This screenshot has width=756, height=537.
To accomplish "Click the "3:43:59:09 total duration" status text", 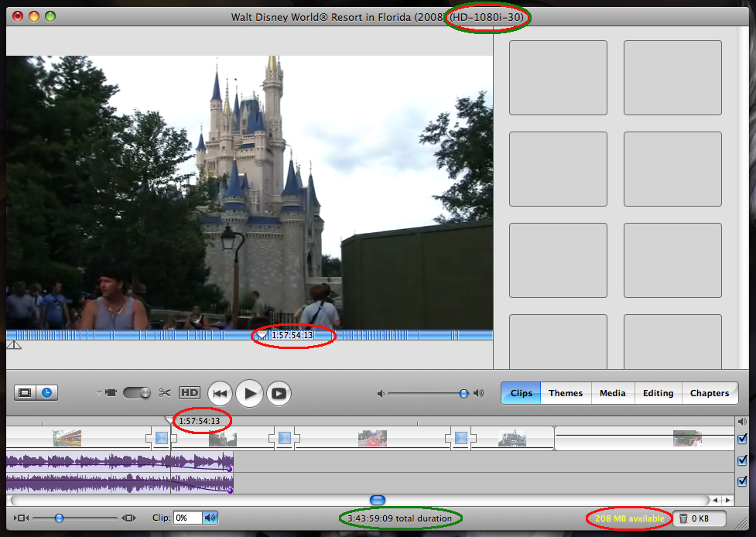I will [400, 518].
